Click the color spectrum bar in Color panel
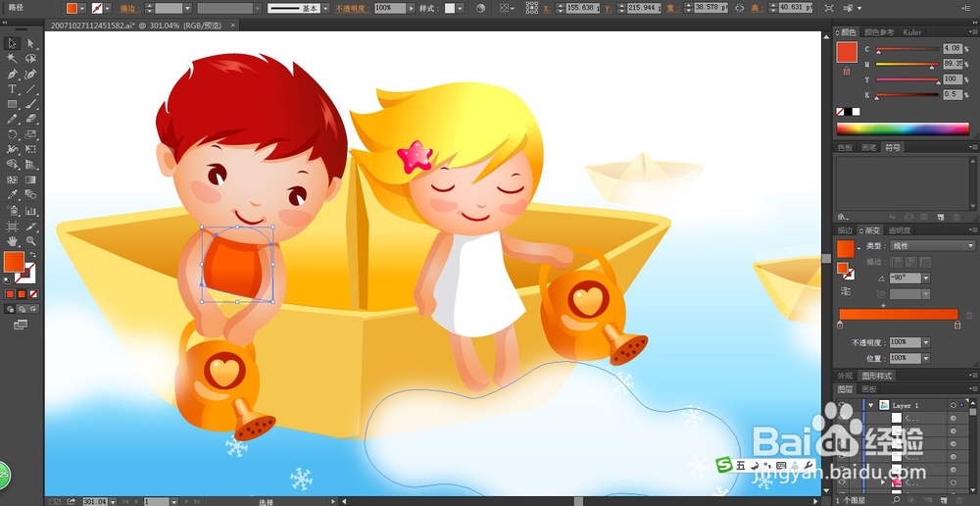This screenshot has width=980, height=506. point(903,128)
